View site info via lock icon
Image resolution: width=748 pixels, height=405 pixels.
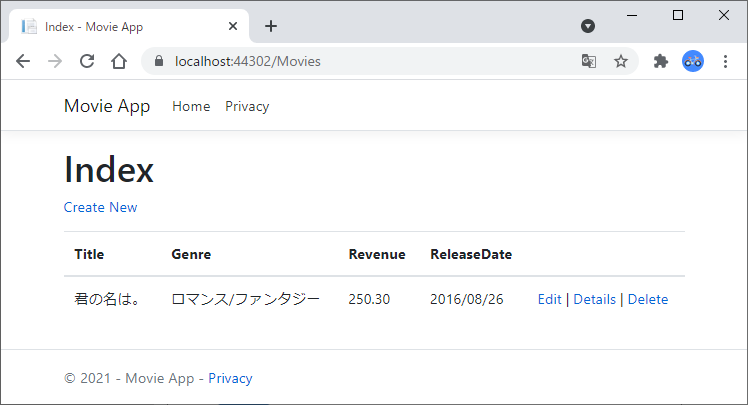159,61
